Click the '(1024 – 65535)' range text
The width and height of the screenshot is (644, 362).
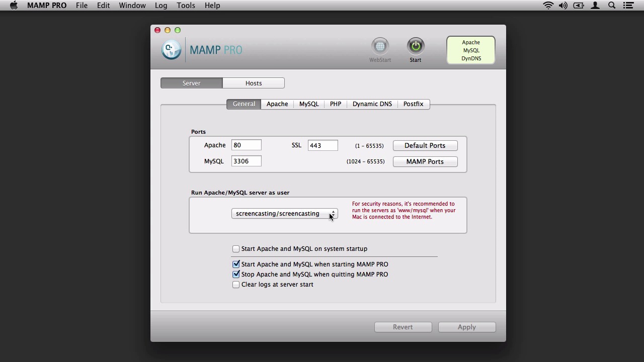coord(366,161)
